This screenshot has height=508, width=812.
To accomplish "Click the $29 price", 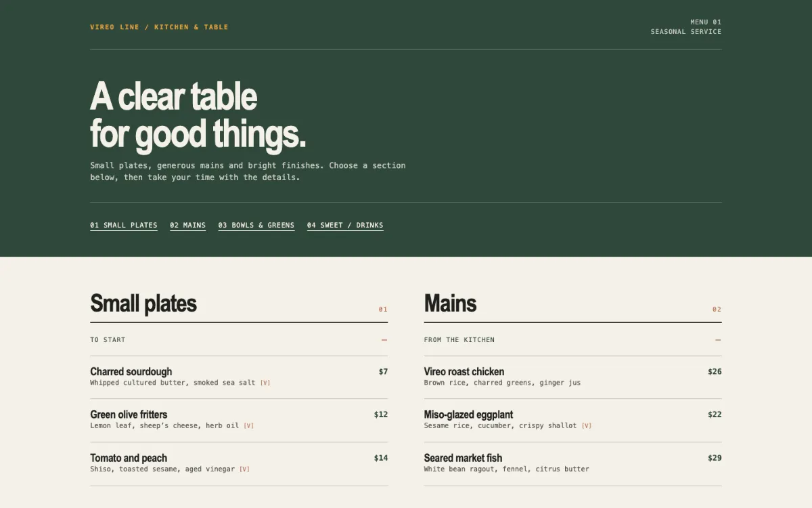I will coord(715,458).
